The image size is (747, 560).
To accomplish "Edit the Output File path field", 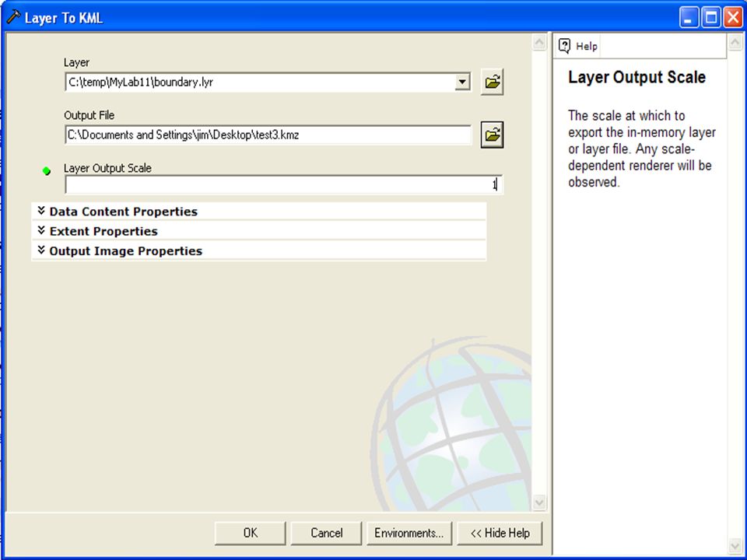I will coord(268,135).
